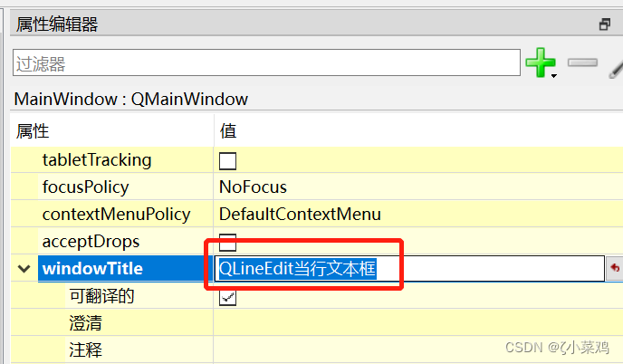Select the contextMenuPolicy property row
The image size is (623, 364).
pyautogui.click(x=317, y=214)
